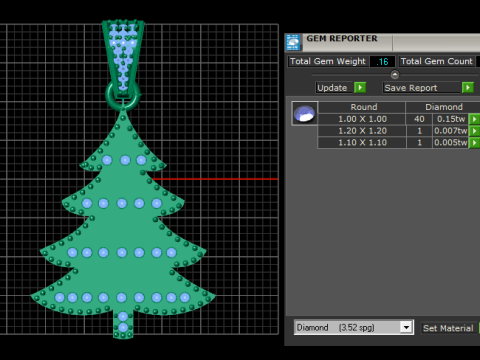Click the 0.15tw weight cell
Screen dimensions: 480x360
tap(451, 119)
